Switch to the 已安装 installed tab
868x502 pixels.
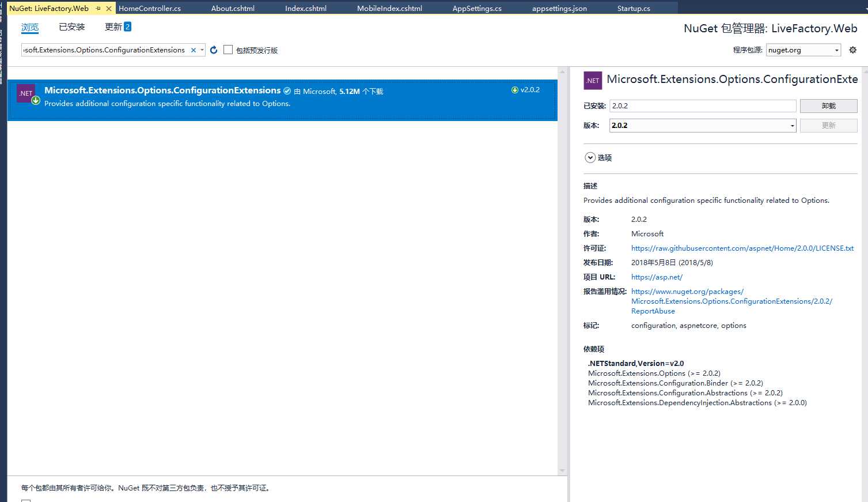(x=71, y=27)
